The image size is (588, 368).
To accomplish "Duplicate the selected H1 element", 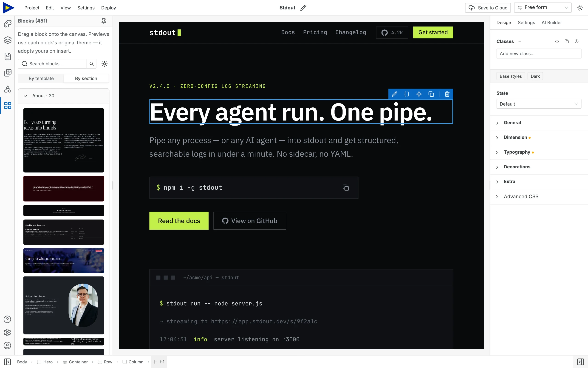I will [431, 94].
